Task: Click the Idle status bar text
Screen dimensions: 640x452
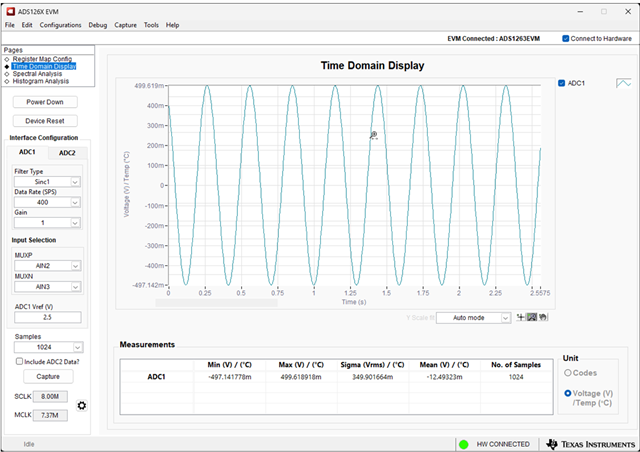Action: [x=29, y=444]
